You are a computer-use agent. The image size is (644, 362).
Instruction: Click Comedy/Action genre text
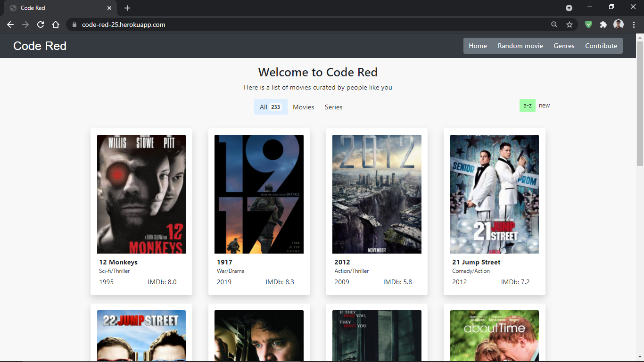click(x=471, y=271)
